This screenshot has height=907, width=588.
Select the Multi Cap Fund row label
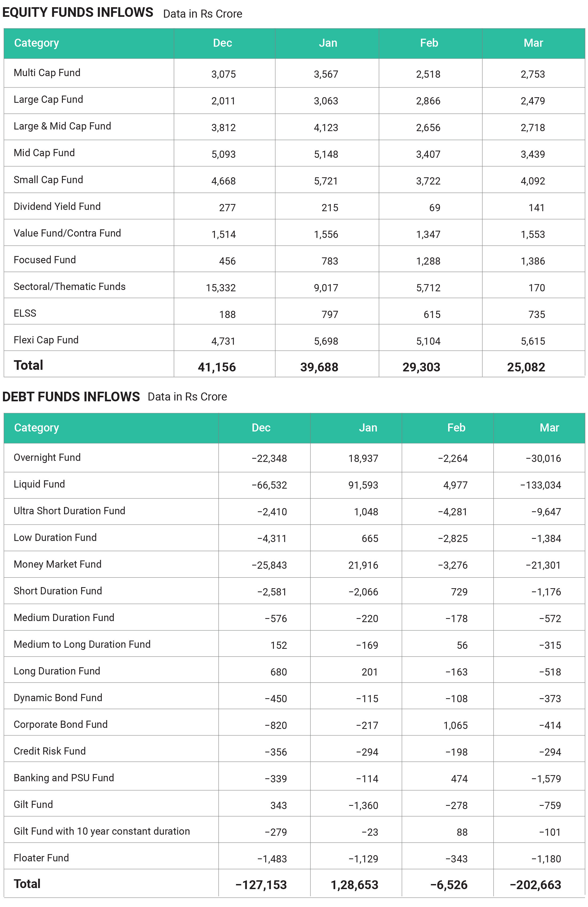click(47, 73)
